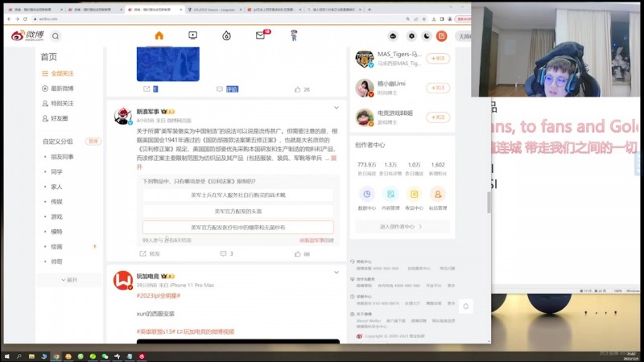
Task: Open hashtag #英雄联盟s13#
Action: click(156, 331)
